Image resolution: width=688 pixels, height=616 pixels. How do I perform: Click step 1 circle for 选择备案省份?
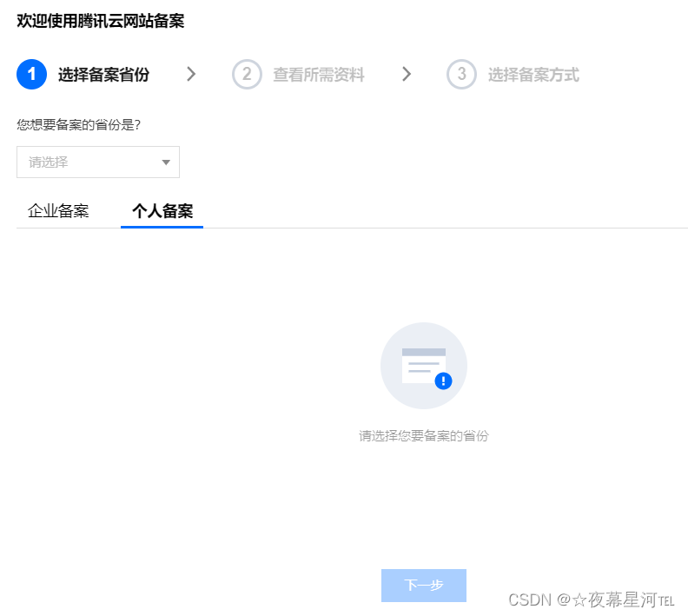click(x=31, y=74)
